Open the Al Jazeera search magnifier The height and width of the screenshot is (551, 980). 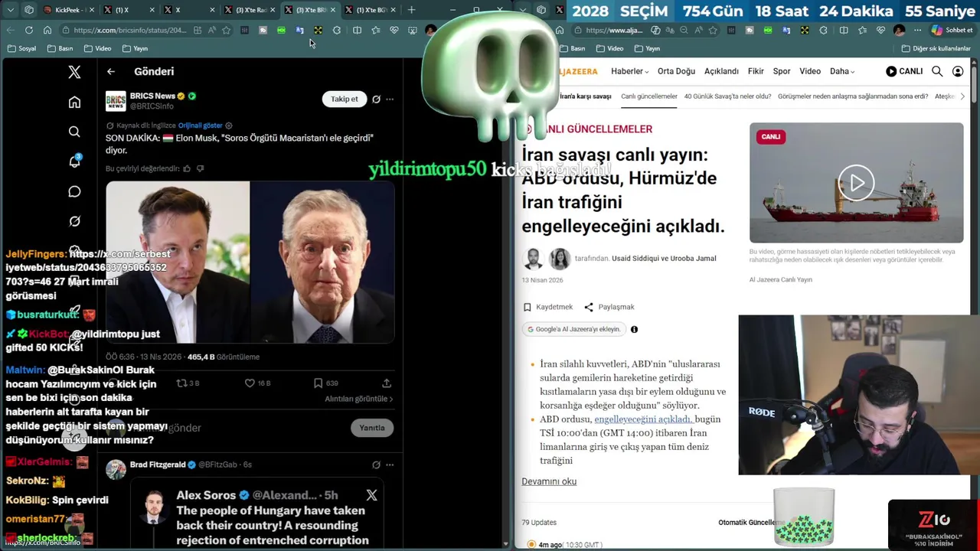[x=937, y=71]
